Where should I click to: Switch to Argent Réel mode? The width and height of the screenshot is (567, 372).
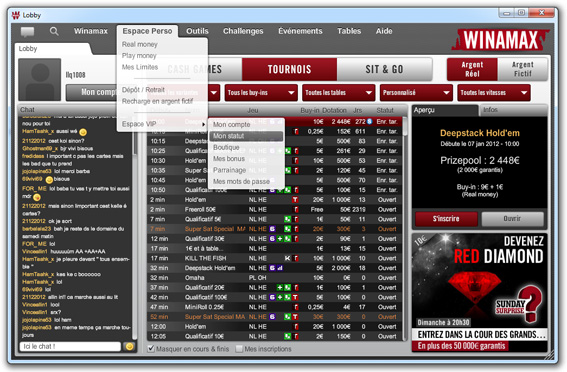coord(472,69)
